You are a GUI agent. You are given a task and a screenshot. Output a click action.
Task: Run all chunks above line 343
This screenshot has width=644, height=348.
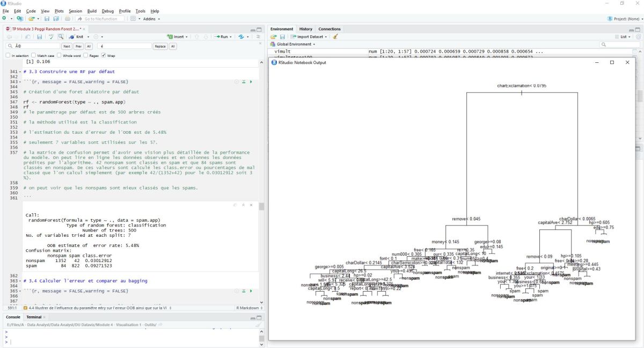pyautogui.click(x=243, y=82)
